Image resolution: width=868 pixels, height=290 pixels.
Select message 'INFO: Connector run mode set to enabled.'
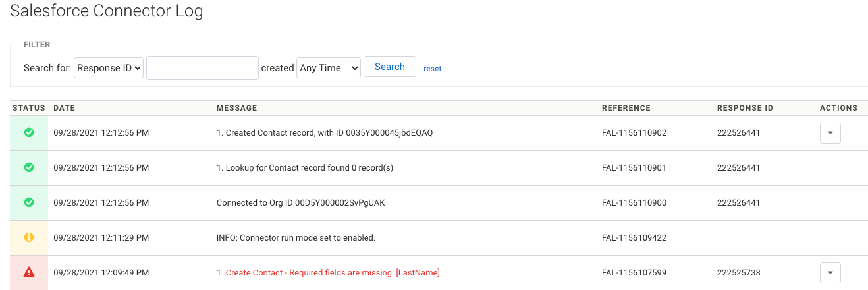[x=296, y=238]
